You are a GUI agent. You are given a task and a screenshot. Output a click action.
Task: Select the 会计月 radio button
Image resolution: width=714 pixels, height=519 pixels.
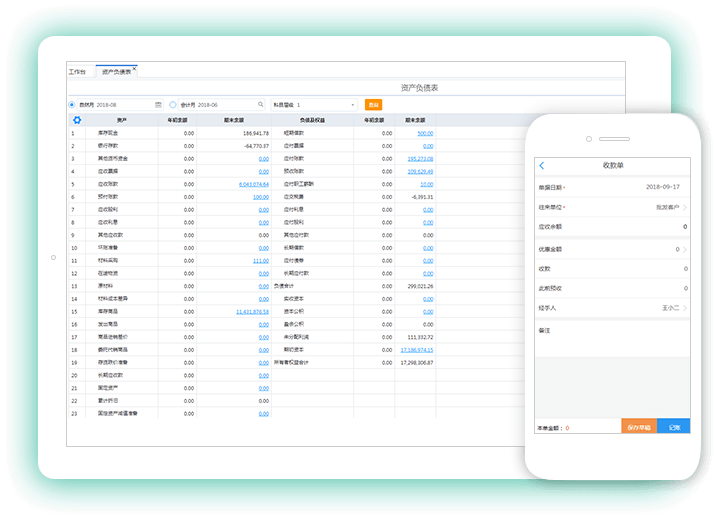[173, 104]
